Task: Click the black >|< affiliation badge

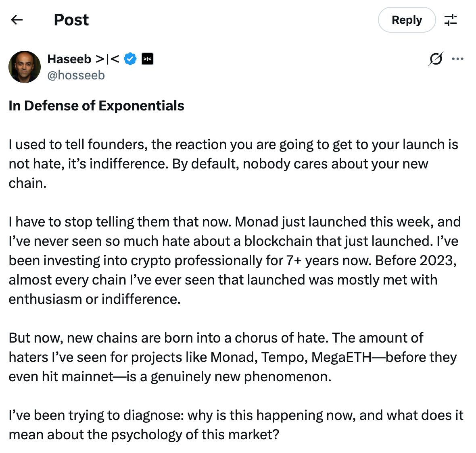Action: tap(148, 59)
